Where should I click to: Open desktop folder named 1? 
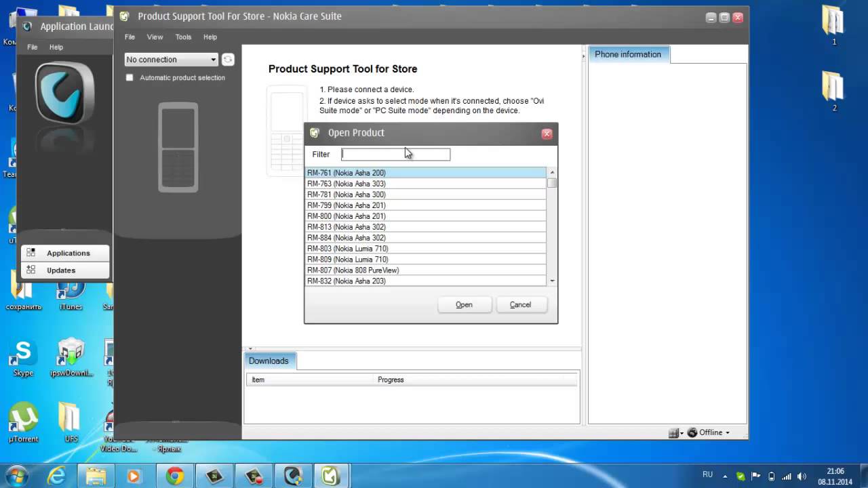[x=833, y=26]
